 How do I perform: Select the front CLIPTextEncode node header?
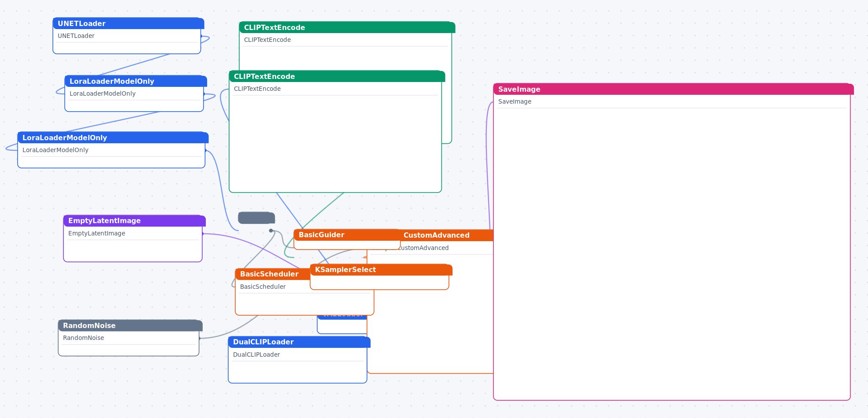click(x=337, y=76)
